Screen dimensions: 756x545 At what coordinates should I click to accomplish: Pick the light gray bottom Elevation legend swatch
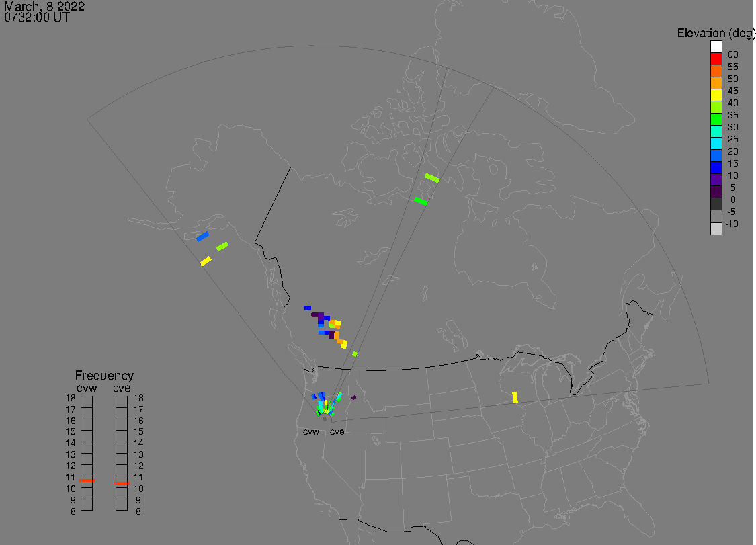coord(716,228)
